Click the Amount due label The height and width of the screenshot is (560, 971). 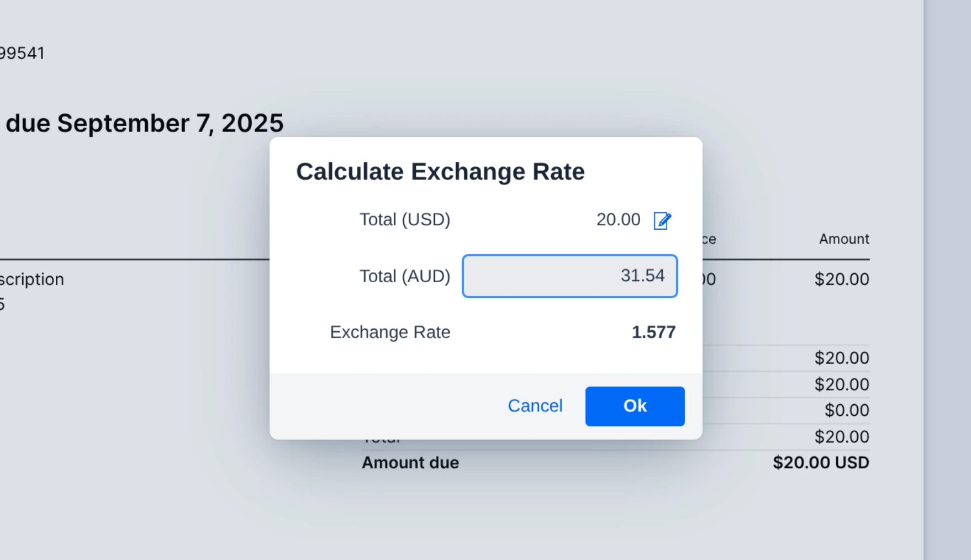pos(410,463)
